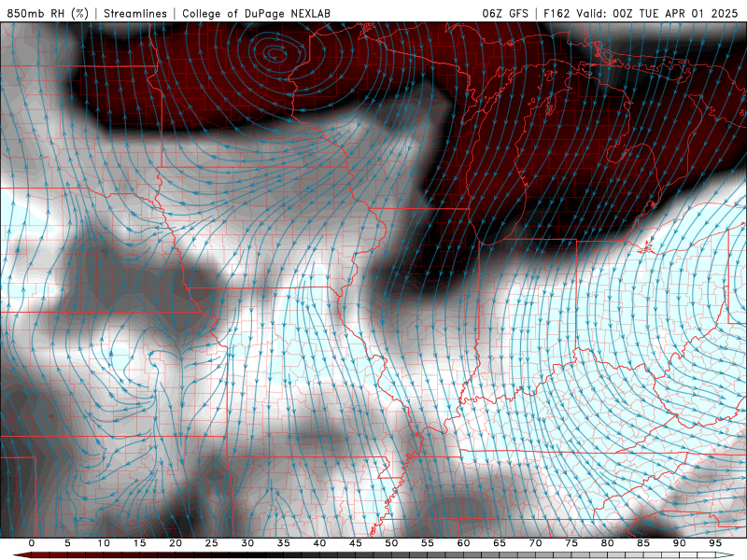Select the "60" label on color scale
The width and height of the screenshot is (747, 560).
(463, 543)
